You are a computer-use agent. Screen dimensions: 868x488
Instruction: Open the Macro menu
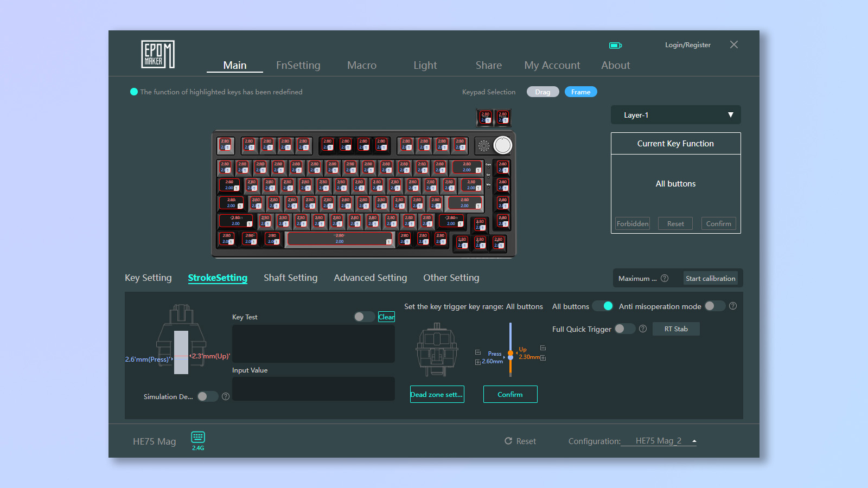(x=361, y=65)
